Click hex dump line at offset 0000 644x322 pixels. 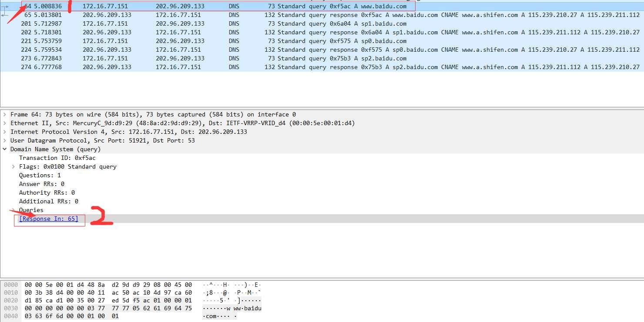pyautogui.click(x=132, y=285)
